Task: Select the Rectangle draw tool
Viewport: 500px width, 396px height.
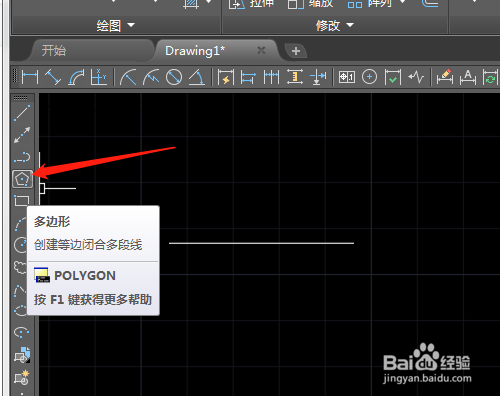Action: click(22, 201)
